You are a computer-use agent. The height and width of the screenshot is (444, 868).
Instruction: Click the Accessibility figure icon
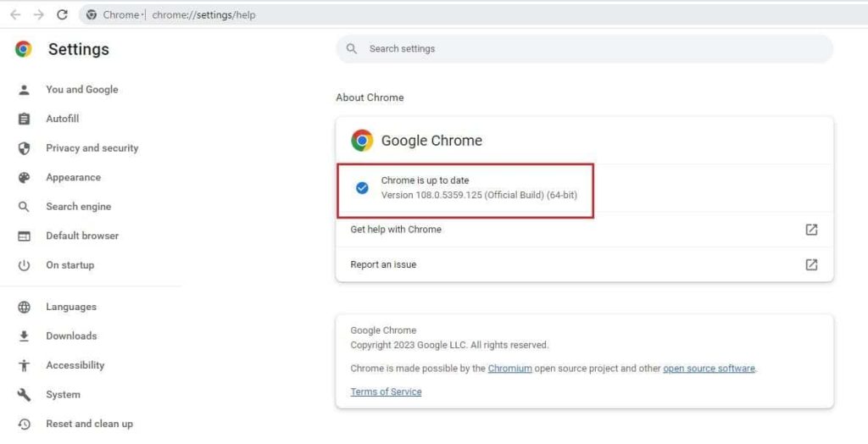[x=24, y=365]
